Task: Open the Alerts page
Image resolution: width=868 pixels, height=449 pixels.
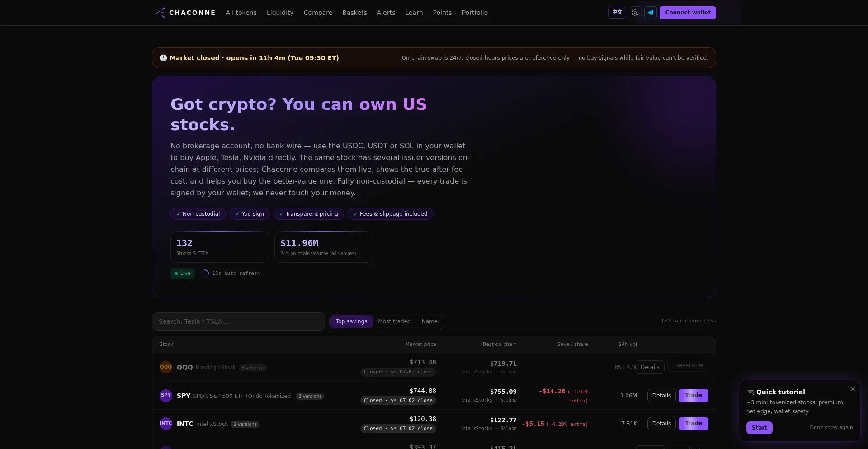Action: click(386, 13)
